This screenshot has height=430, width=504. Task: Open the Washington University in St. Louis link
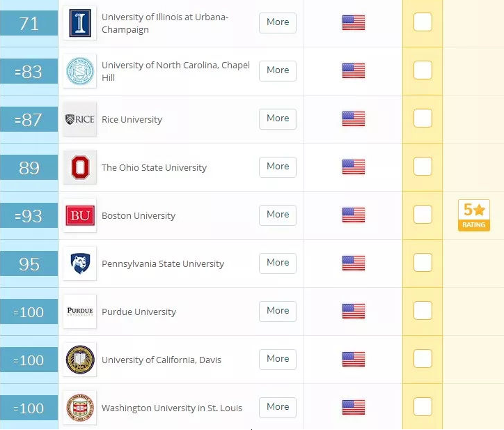coord(172,408)
